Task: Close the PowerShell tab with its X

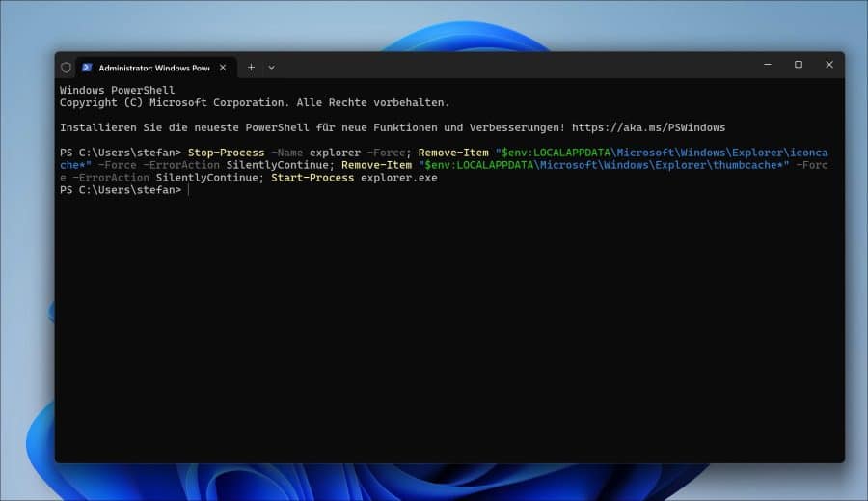Action: [x=223, y=67]
